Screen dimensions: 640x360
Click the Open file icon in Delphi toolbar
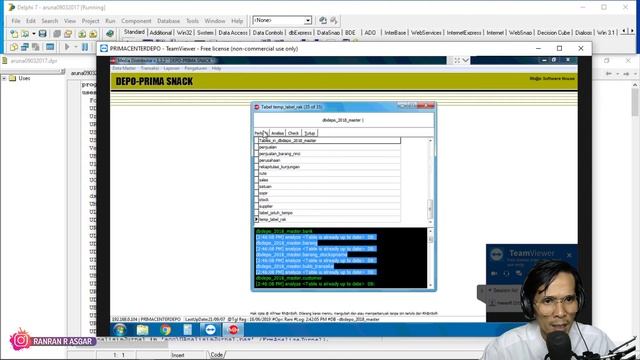point(25,34)
